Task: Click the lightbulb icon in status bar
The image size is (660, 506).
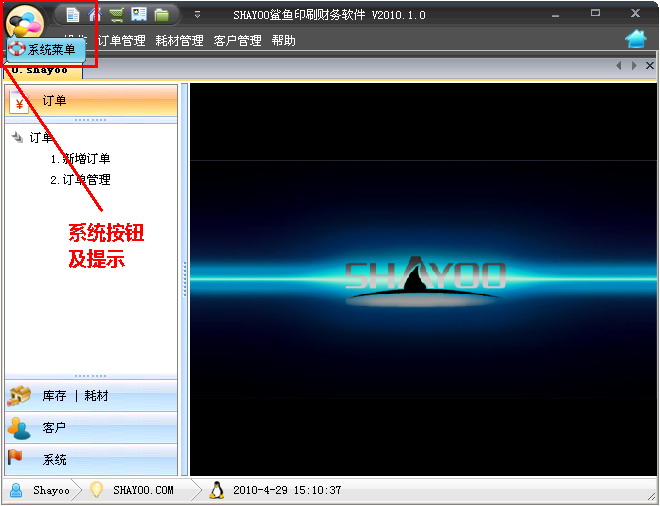Action: 96,490
